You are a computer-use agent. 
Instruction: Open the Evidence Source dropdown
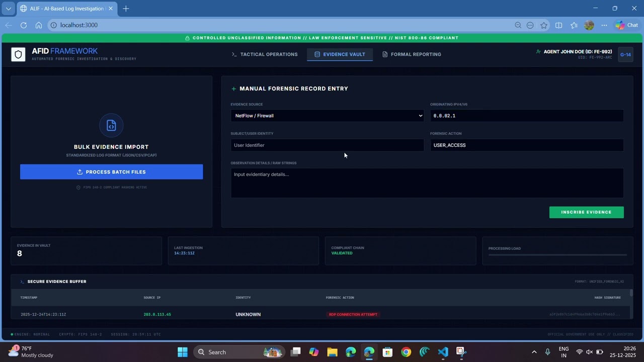coord(327,116)
